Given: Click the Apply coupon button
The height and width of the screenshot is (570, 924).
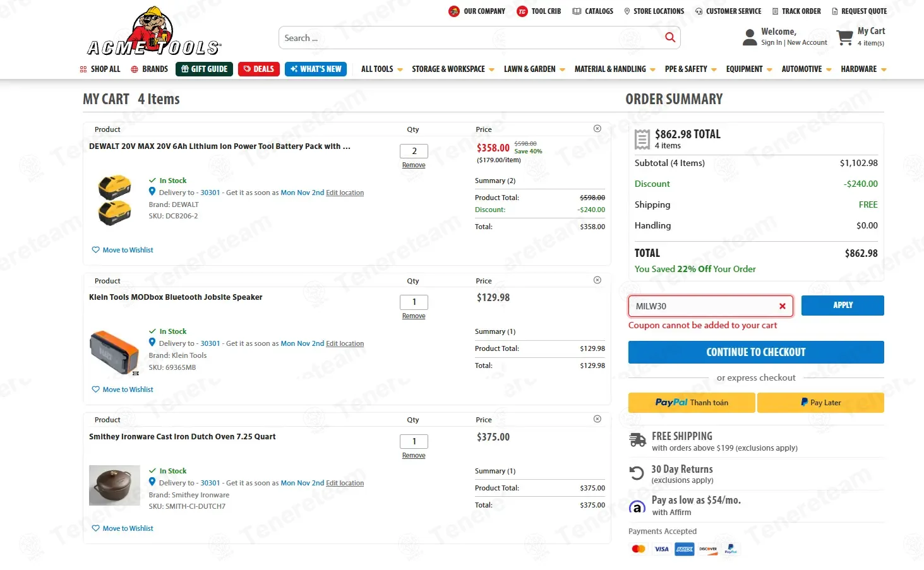Looking at the screenshot, I should click(843, 306).
